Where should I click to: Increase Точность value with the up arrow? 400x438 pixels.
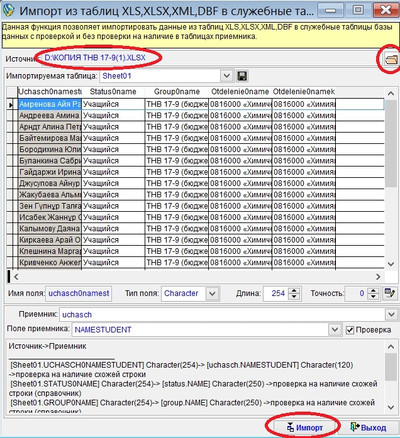click(374, 290)
